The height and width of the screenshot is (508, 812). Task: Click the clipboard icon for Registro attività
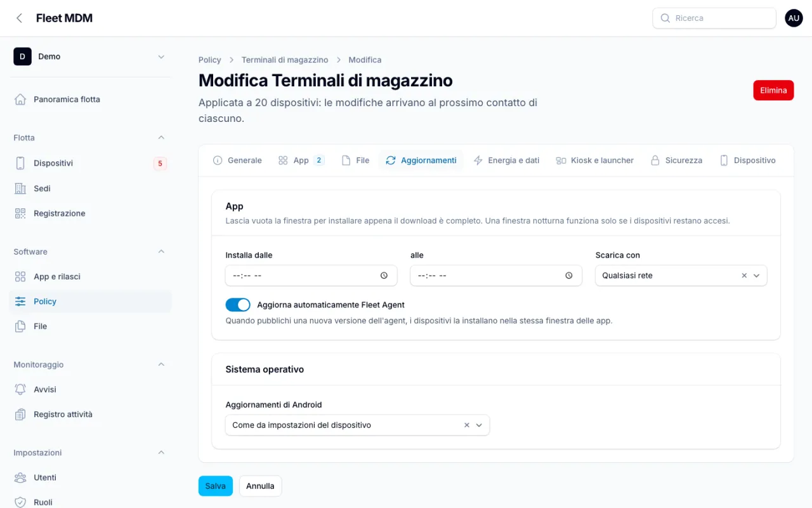20,415
